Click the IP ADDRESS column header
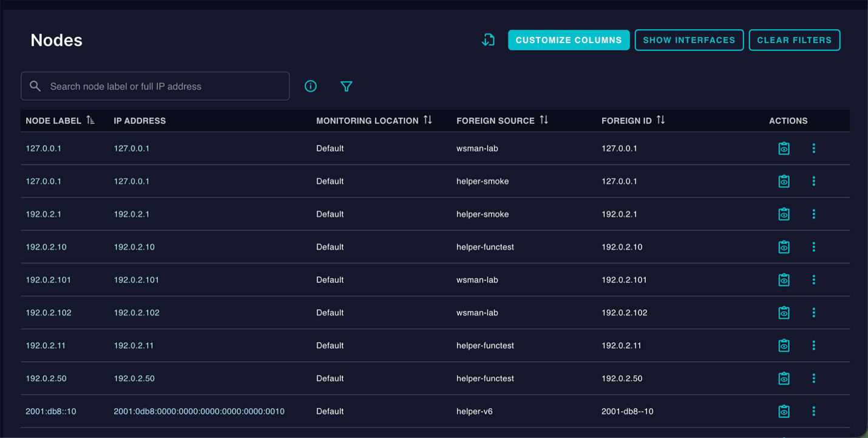 click(140, 120)
